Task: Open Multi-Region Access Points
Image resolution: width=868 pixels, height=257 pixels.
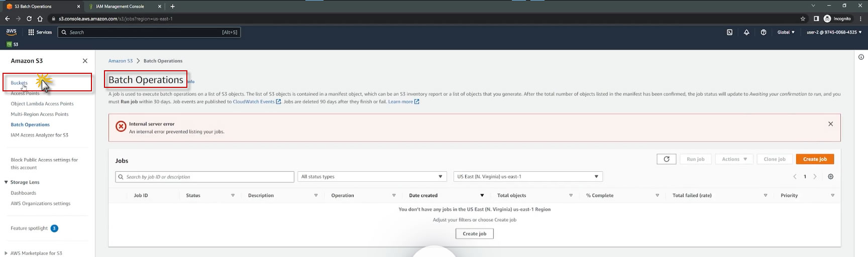Action: [x=40, y=114]
